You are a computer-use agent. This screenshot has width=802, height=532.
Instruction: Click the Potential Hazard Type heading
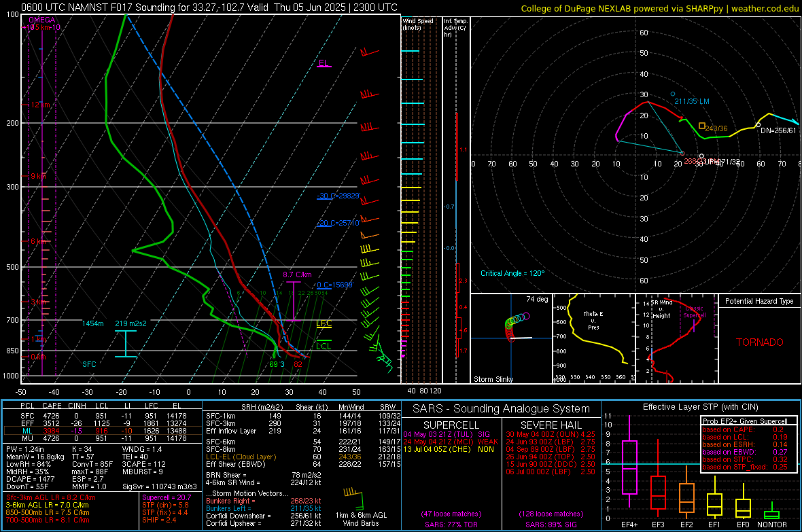pos(760,301)
